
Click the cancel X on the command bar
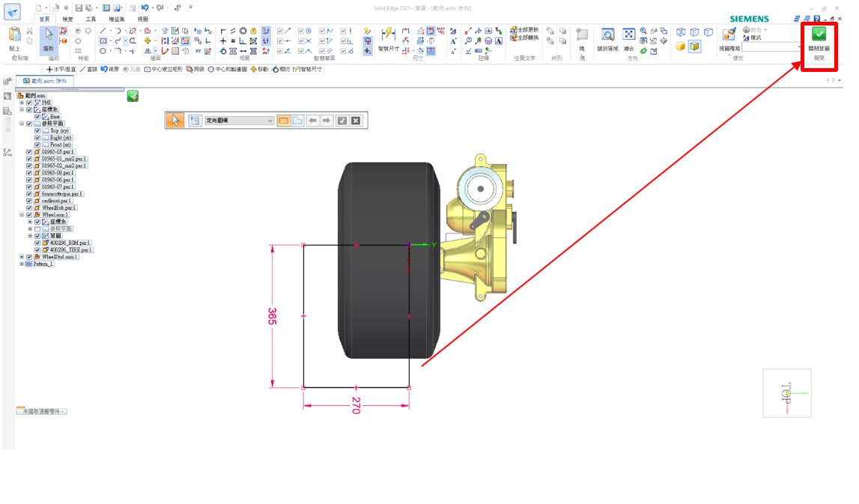click(x=356, y=121)
